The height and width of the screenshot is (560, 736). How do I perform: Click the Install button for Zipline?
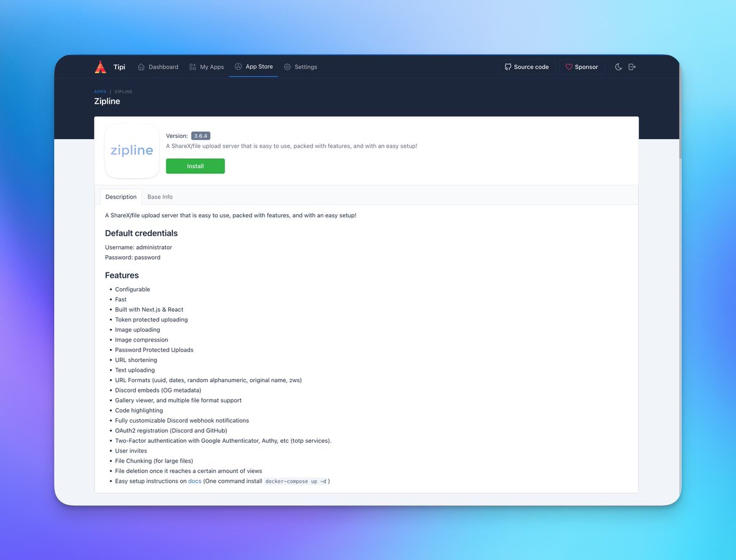[195, 166]
